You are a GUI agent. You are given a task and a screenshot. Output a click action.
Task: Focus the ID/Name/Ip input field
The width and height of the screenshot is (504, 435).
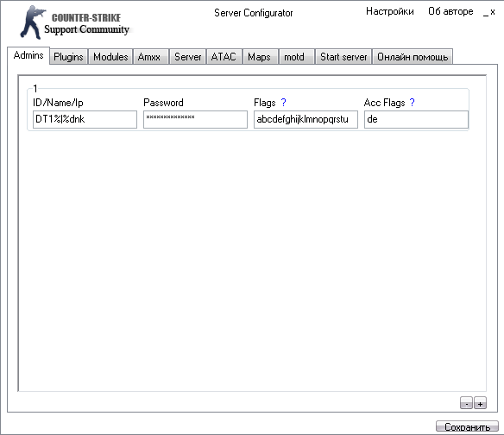pyautogui.click(x=85, y=119)
